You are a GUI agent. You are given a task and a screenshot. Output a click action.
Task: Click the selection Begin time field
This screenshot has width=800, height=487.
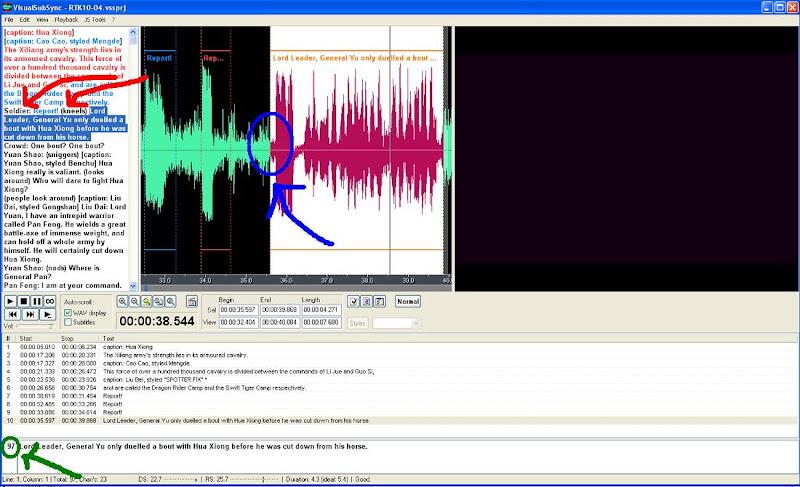pyautogui.click(x=239, y=310)
